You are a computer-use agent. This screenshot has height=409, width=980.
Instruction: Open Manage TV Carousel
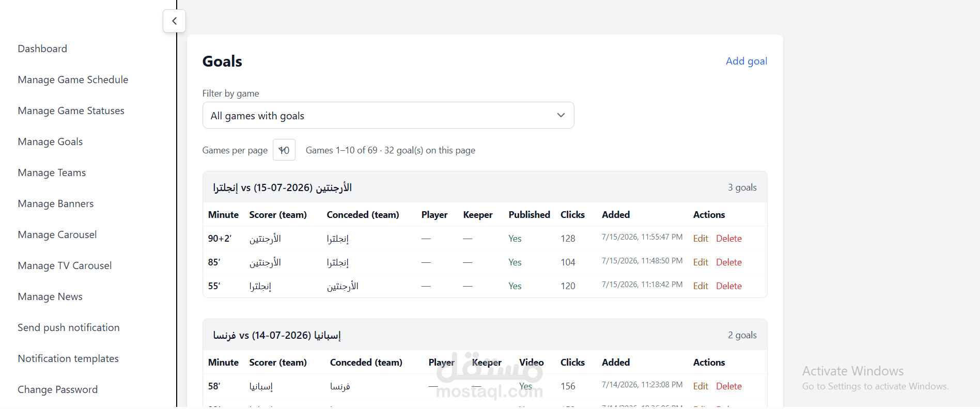pos(65,265)
